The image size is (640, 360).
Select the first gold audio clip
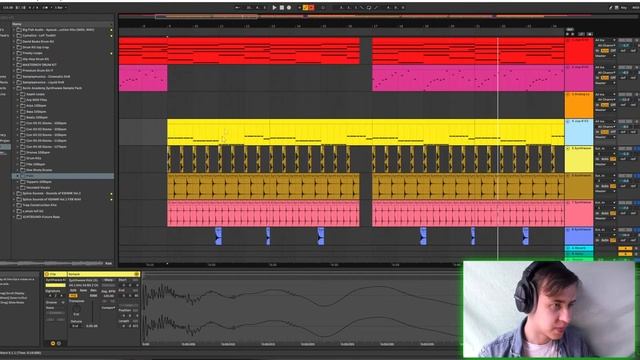click(263, 186)
